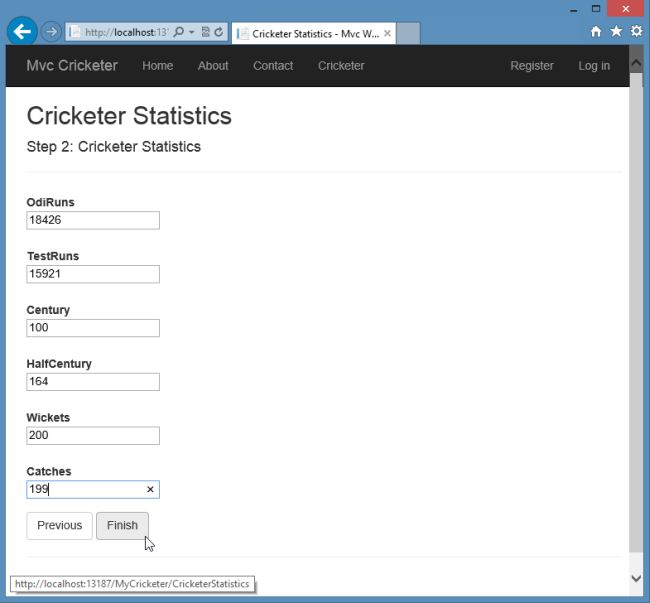The width and height of the screenshot is (650, 603).
Task: Click the compatibility view icon in address bar
Action: click(205, 32)
